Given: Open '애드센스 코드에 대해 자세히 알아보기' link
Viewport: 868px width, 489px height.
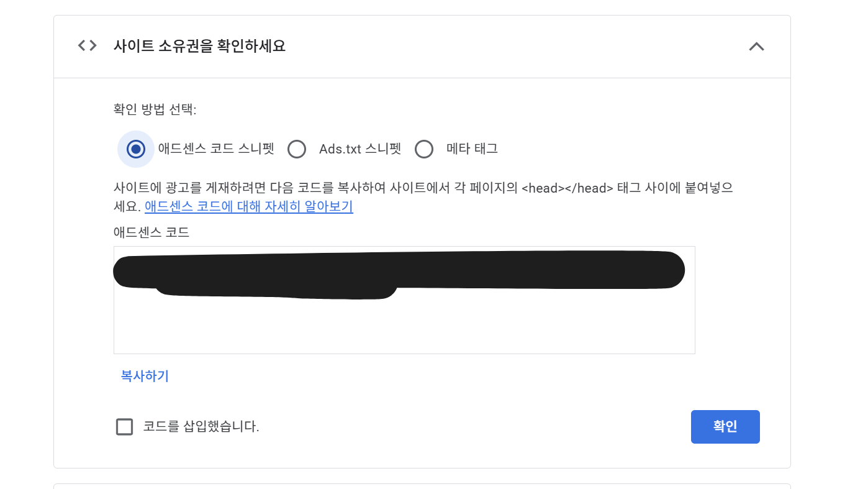Looking at the screenshot, I should 249,207.
